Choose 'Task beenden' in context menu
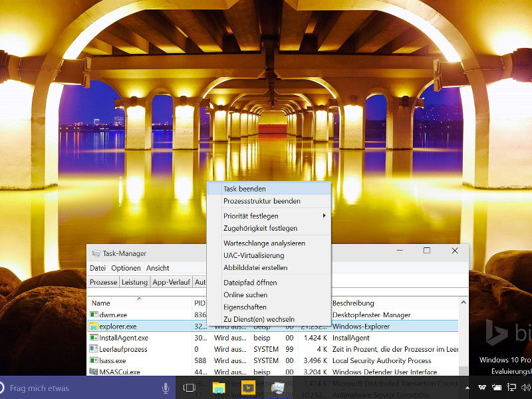 (269, 189)
